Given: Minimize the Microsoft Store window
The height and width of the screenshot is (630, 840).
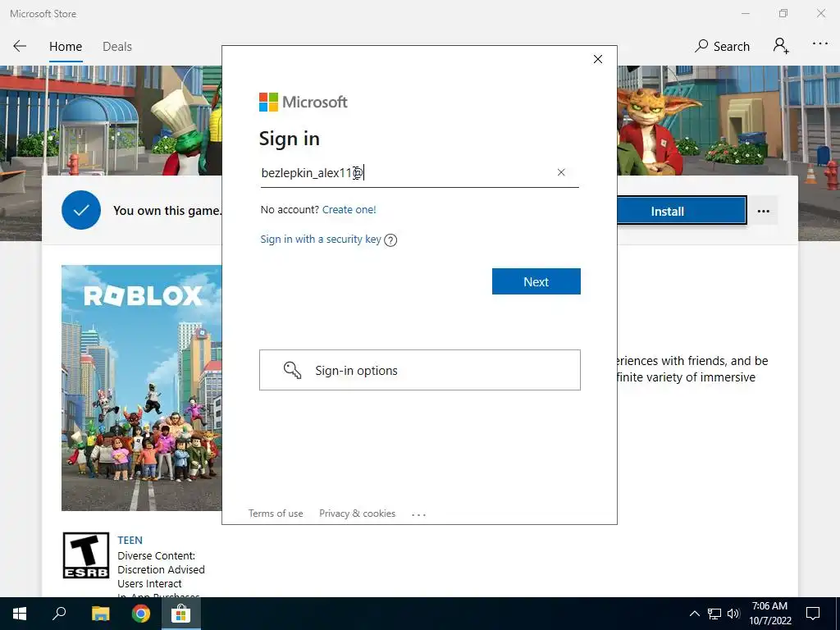Looking at the screenshot, I should pyautogui.click(x=745, y=13).
